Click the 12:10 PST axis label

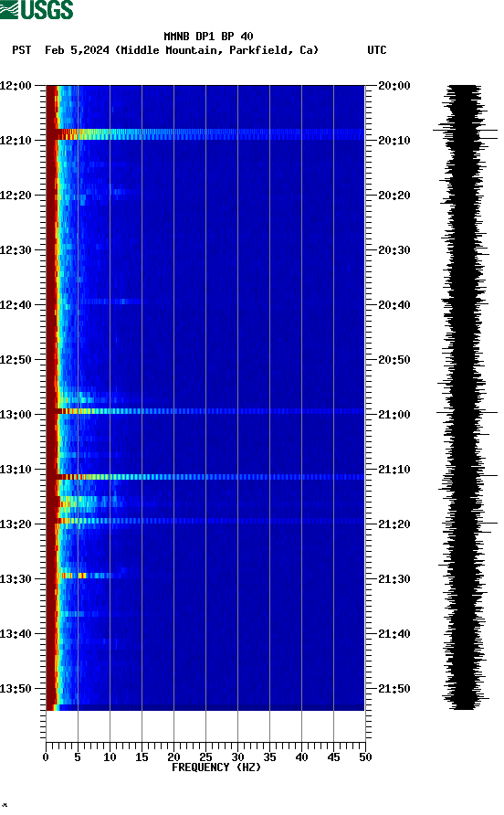click(x=16, y=141)
